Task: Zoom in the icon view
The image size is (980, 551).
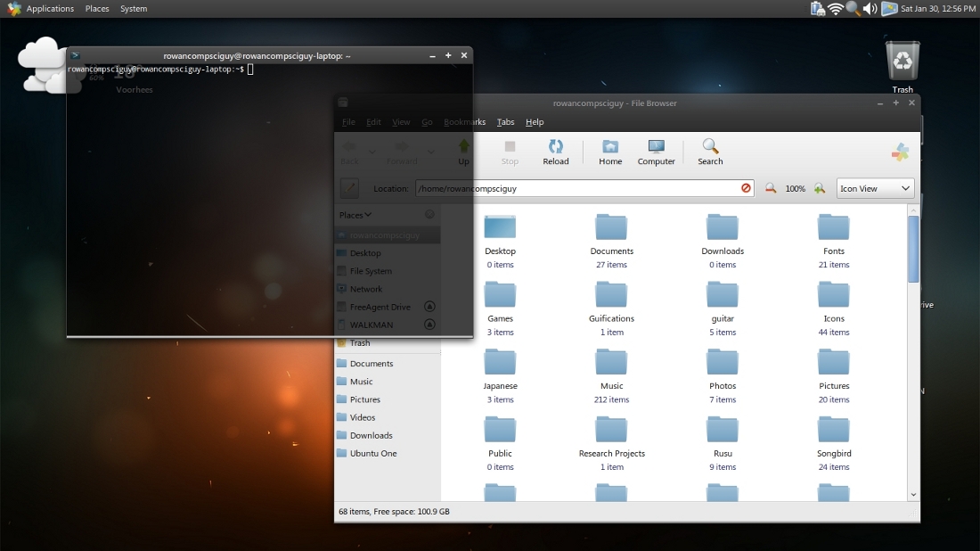Action: [x=820, y=188]
